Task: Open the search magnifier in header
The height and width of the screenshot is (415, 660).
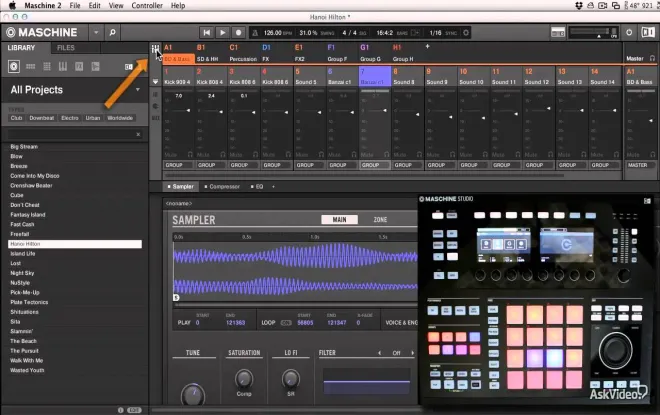Action: [x=112, y=32]
